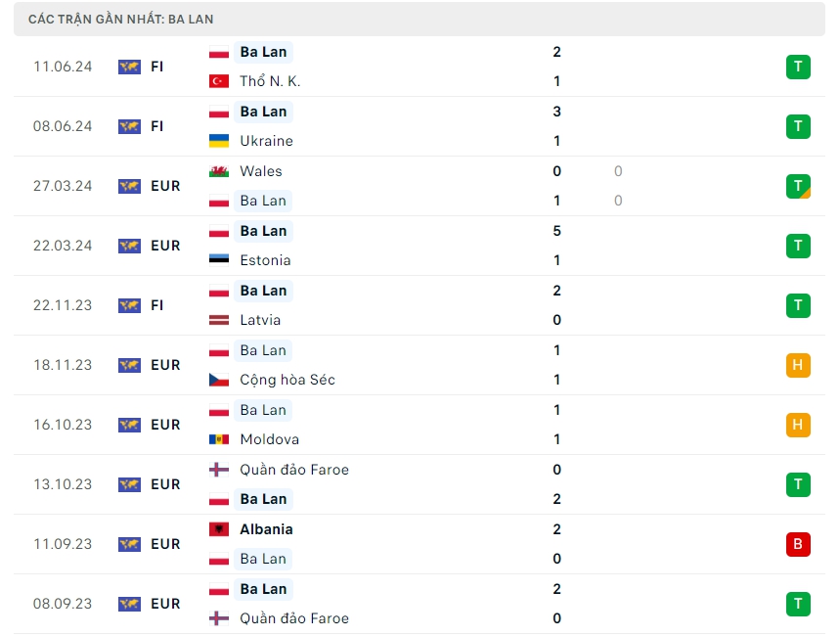Click the Moldova flag icon
Image resolution: width=840 pixels, height=636 pixels.
[x=219, y=439]
